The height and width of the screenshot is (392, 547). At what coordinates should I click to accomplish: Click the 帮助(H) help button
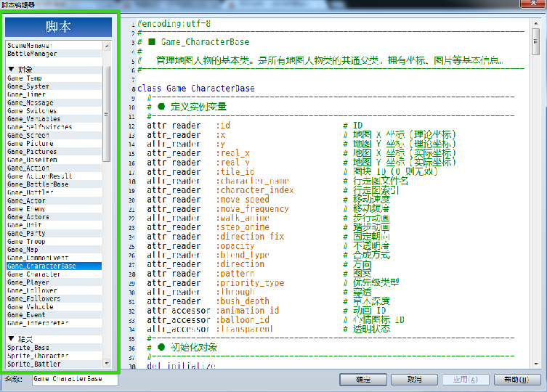pyautogui.click(x=517, y=380)
